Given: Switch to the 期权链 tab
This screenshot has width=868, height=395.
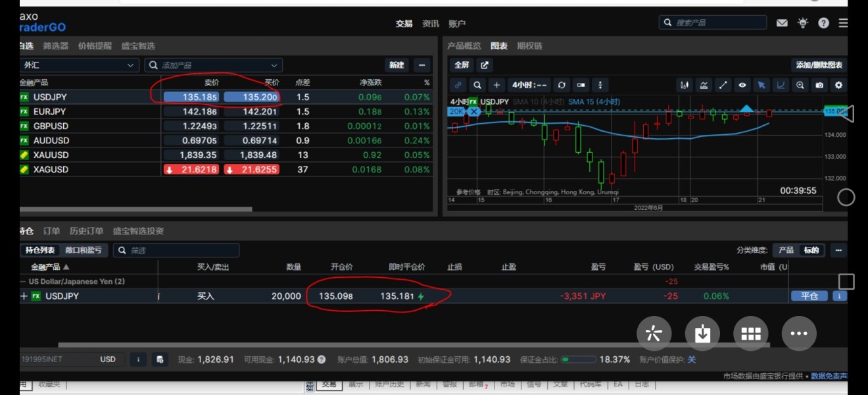Looking at the screenshot, I should coord(529,46).
